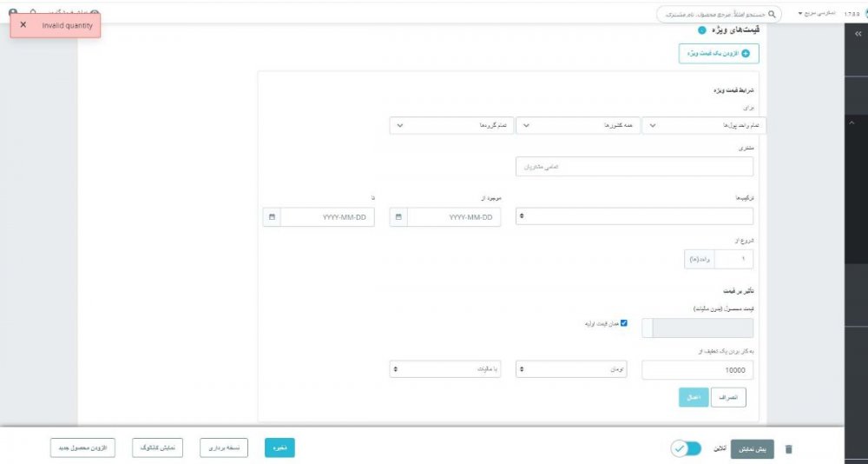868x464 pixels.
Task: Open calendar icon for 'available from' date
Action: point(398,217)
